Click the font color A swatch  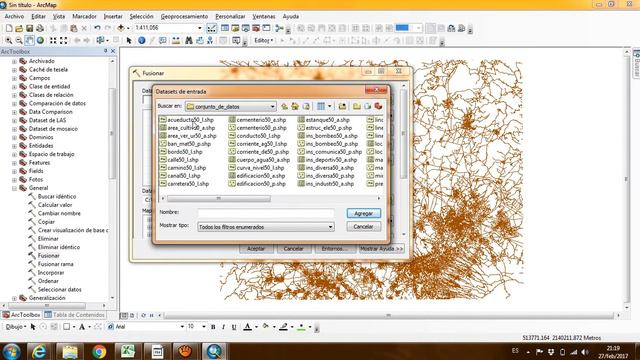point(247,327)
